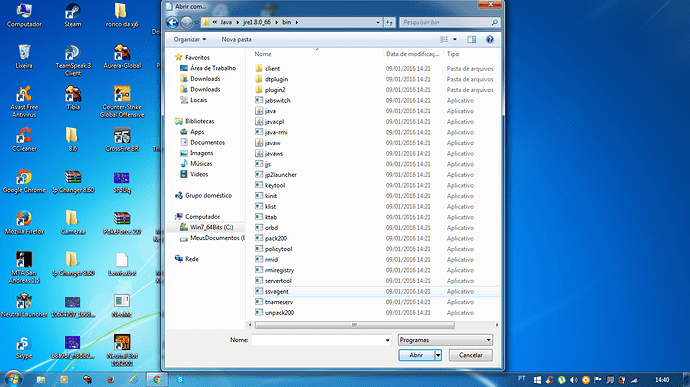Click the Cancelar button

pyautogui.click(x=470, y=355)
